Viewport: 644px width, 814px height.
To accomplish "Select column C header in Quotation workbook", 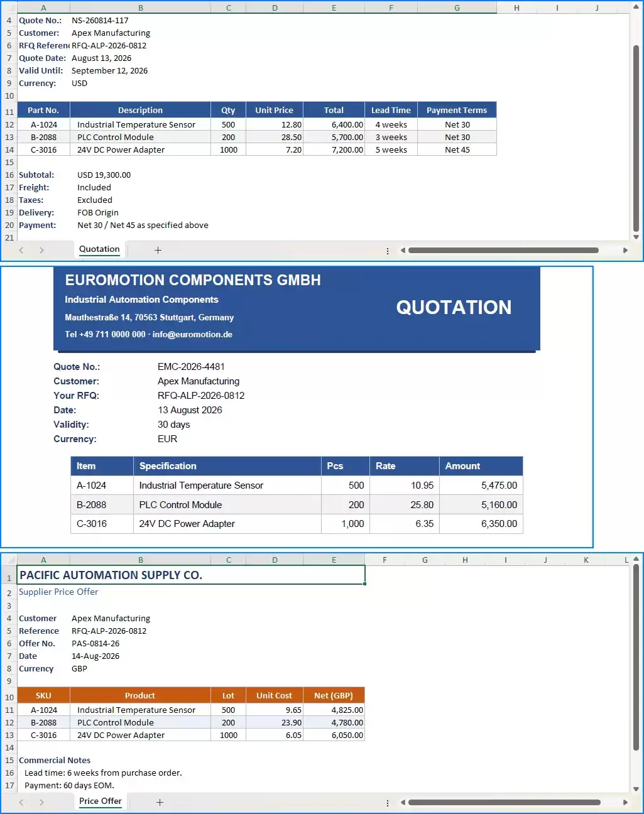I will click(229, 8).
